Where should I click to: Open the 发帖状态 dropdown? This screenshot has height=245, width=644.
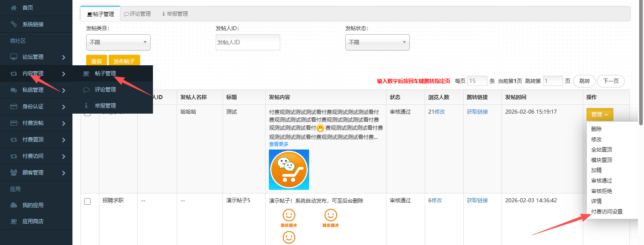[x=377, y=42]
